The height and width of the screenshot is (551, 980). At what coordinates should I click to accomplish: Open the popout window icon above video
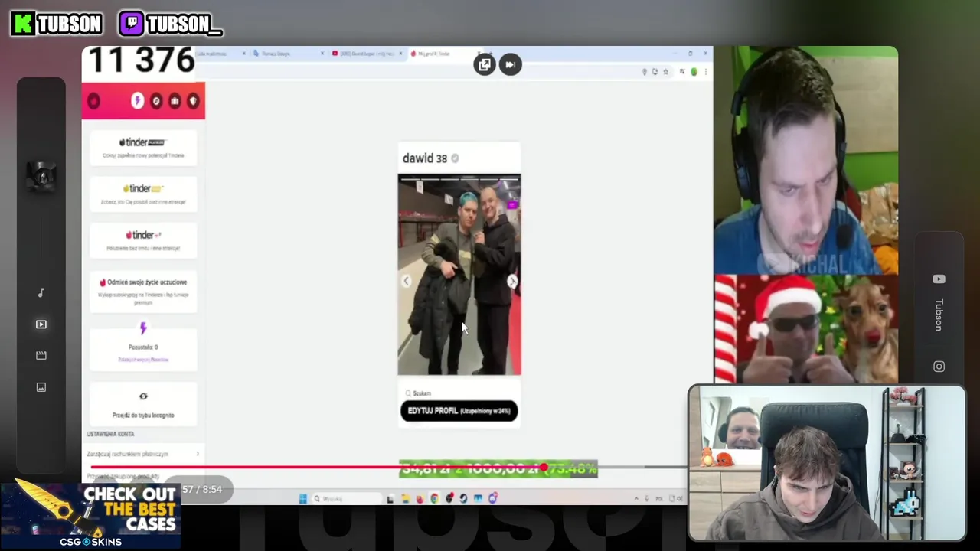pyautogui.click(x=485, y=65)
